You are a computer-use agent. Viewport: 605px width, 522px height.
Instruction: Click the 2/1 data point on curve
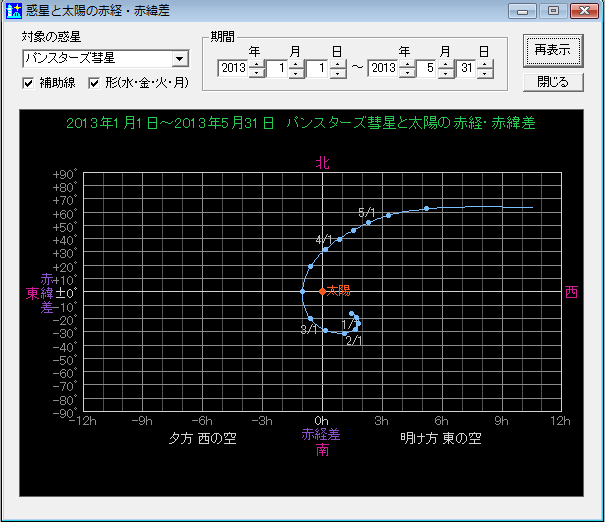[345, 333]
